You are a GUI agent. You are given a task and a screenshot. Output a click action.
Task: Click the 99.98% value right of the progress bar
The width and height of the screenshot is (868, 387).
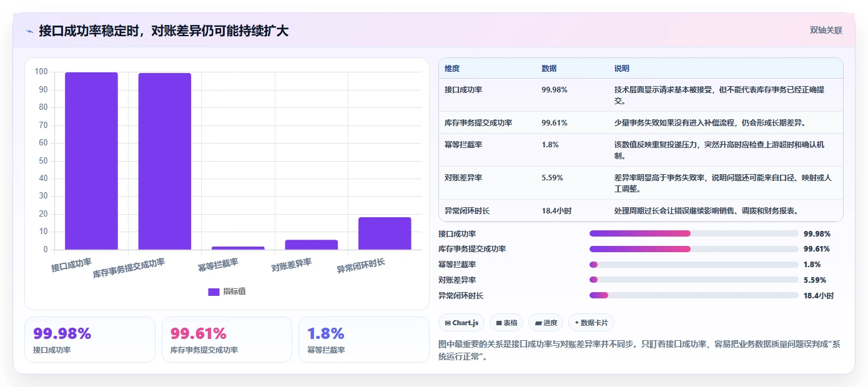[x=817, y=233]
